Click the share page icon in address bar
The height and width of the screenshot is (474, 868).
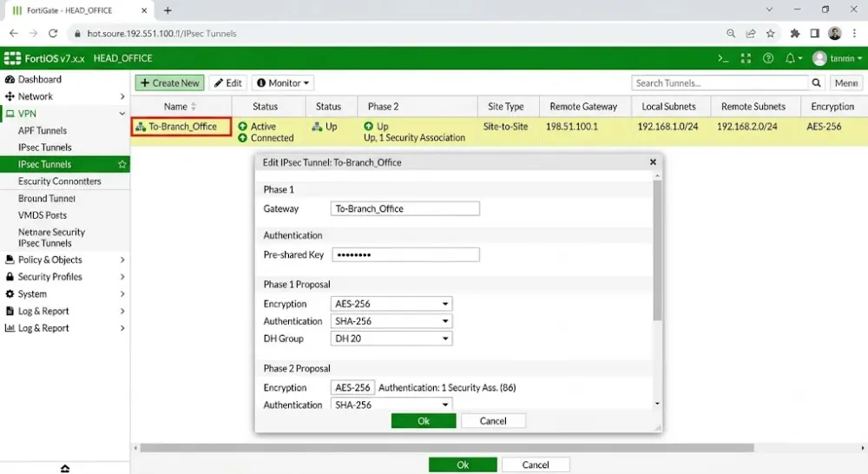pos(751,33)
